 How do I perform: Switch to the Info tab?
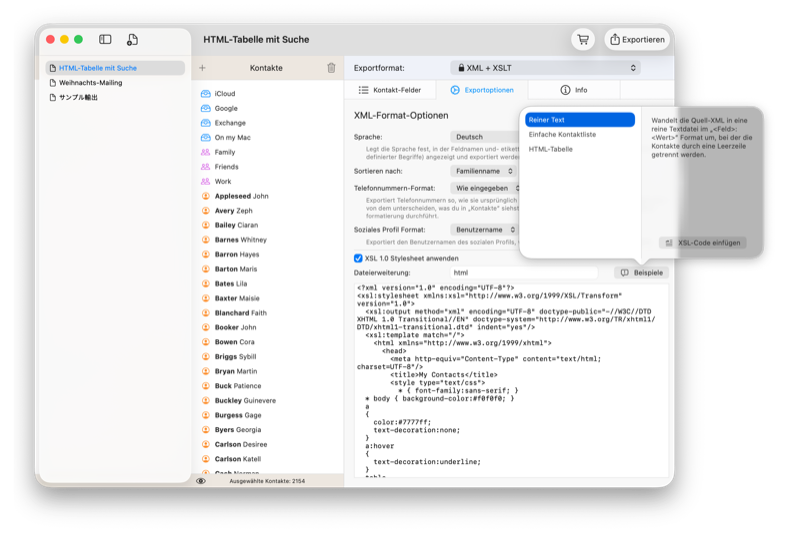(x=574, y=90)
